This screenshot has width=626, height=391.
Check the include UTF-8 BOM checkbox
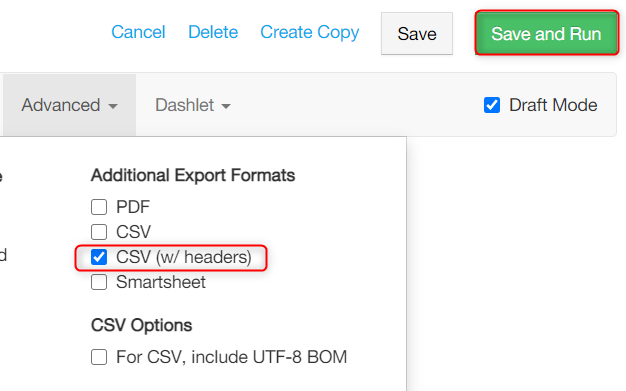[x=99, y=357]
